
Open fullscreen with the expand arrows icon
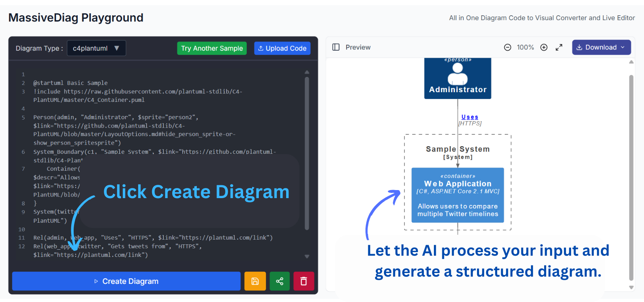click(x=559, y=48)
